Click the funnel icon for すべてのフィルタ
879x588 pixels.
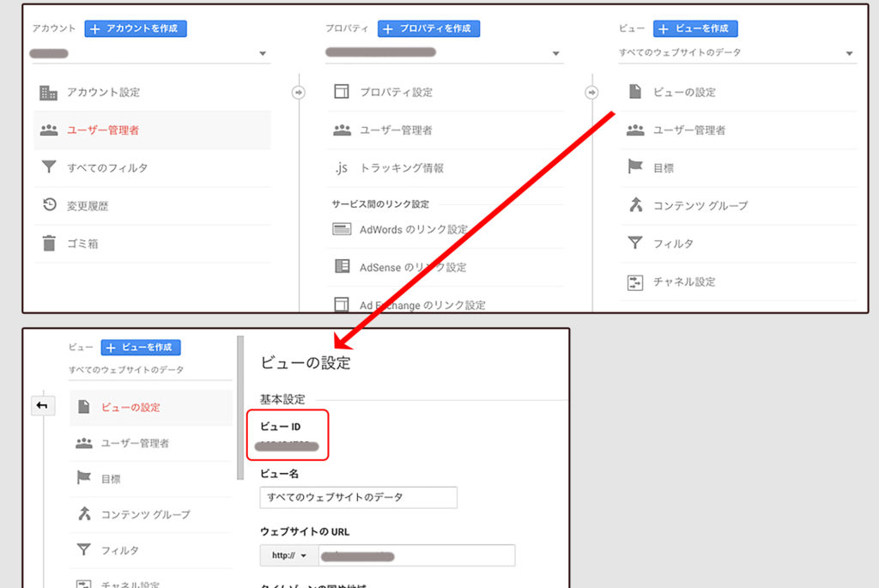[49, 167]
